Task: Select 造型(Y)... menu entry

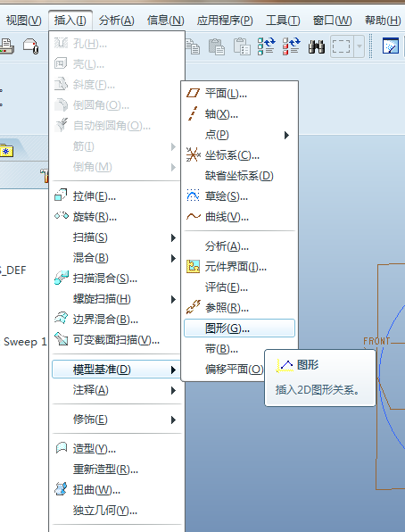Action: coord(117,449)
